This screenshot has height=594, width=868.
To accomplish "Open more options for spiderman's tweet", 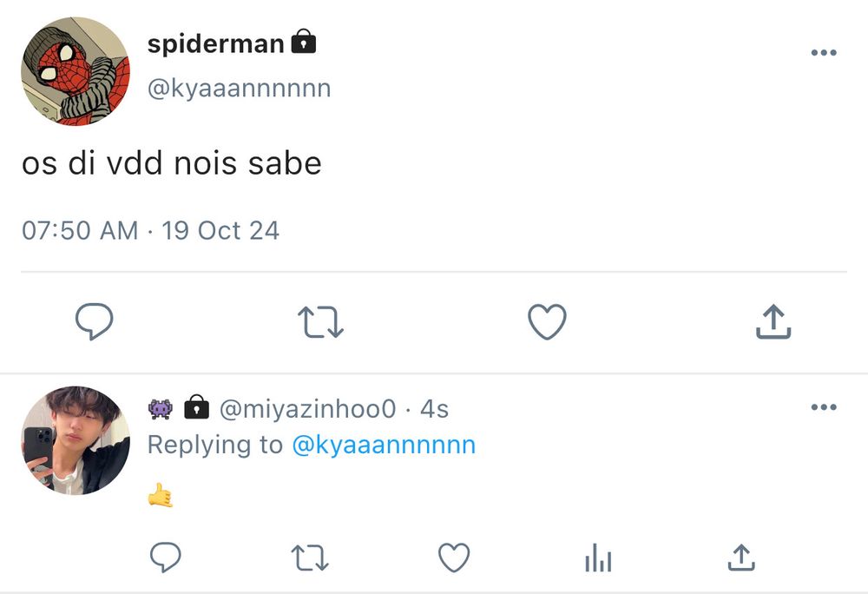I will point(823,53).
